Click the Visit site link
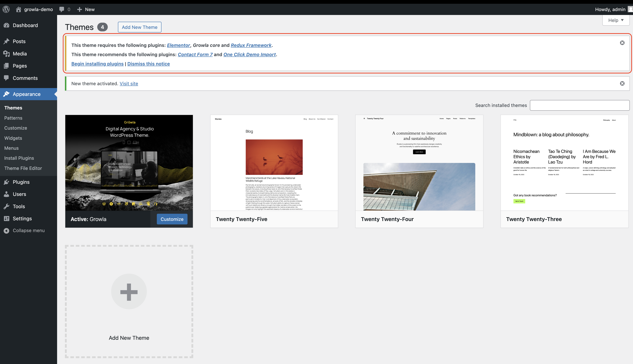This screenshot has height=364, width=633. click(x=129, y=83)
